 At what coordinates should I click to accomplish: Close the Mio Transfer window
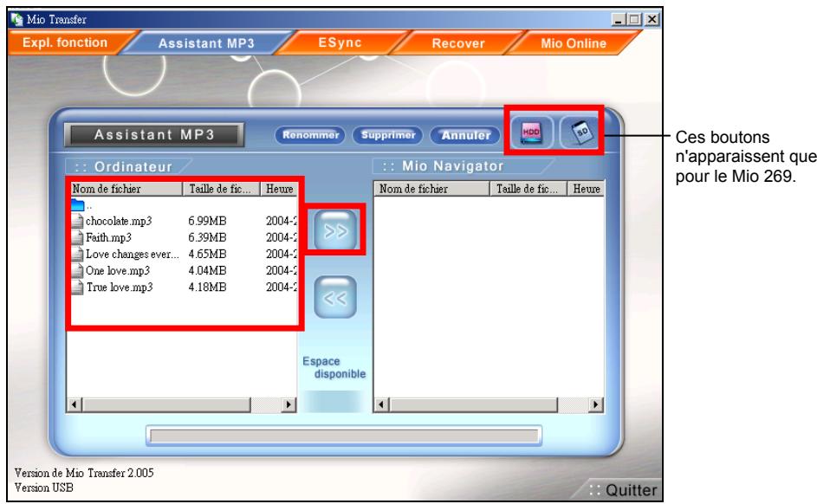pyautogui.click(x=652, y=20)
